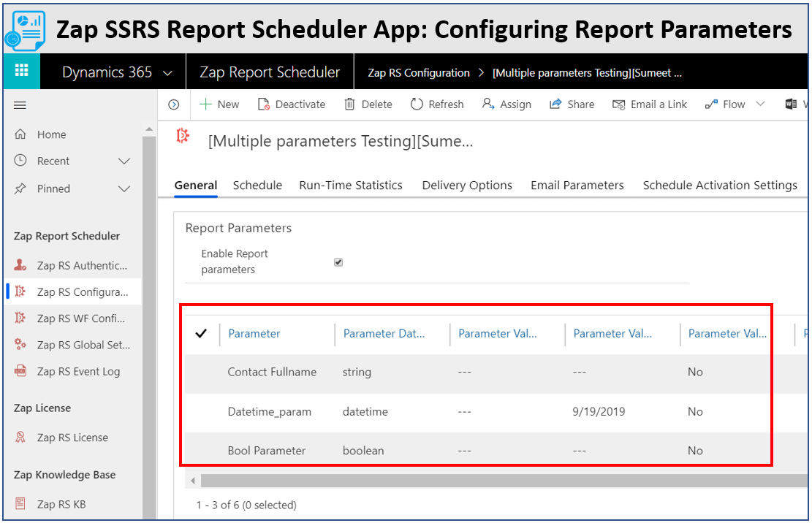The height and width of the screenshot is (523, 812).
Task: Open Zap RS Authentication sidebar item
Action: [72, 265]
